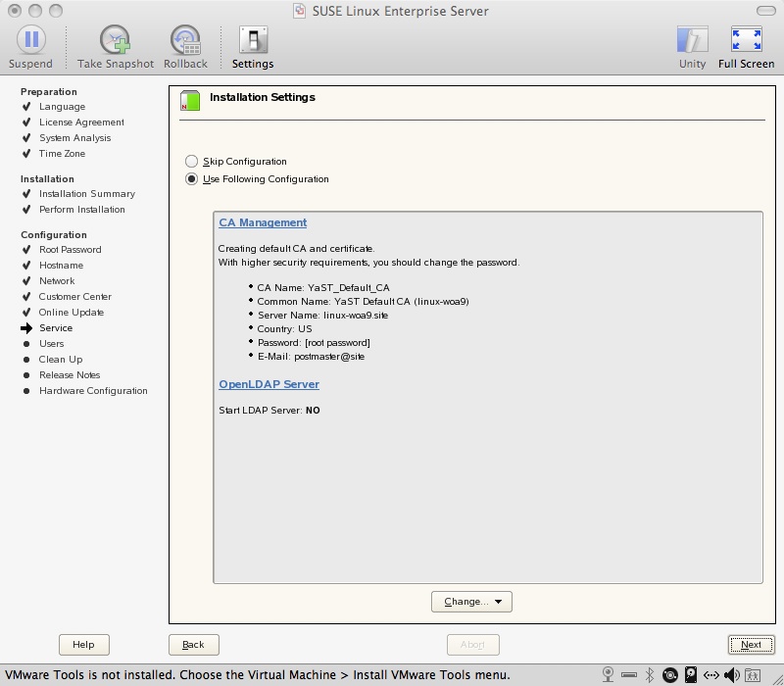This screenshot has height=686, width=784.
Task: Click Server Name: linux-woa9.site text
Action: 323,315
